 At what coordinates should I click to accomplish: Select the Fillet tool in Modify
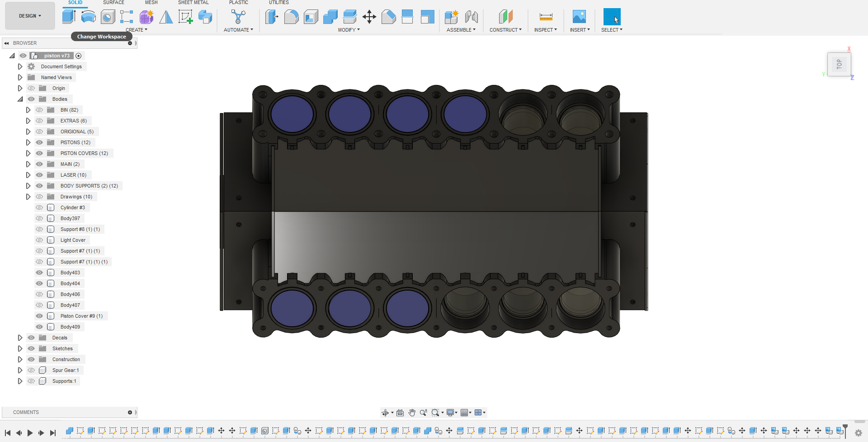click(291, 17)
